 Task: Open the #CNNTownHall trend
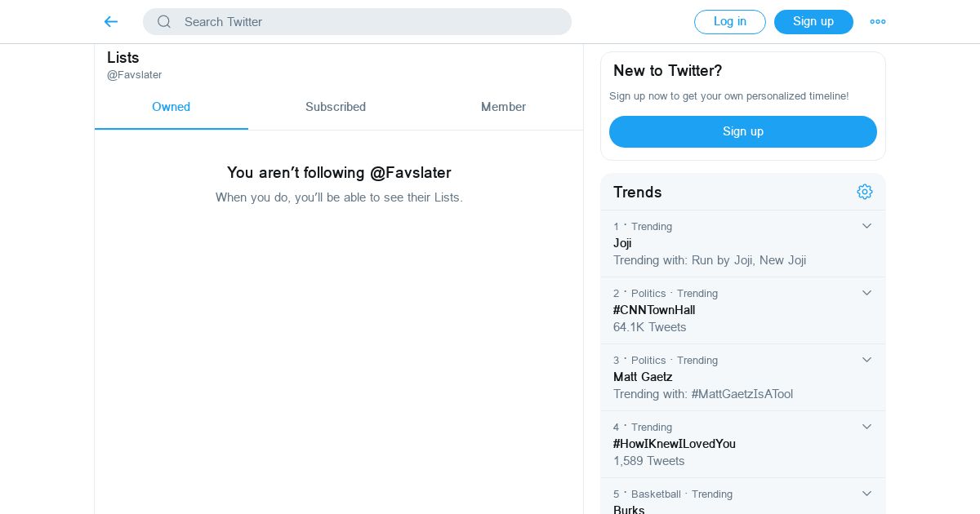click(x=654, y=310)
